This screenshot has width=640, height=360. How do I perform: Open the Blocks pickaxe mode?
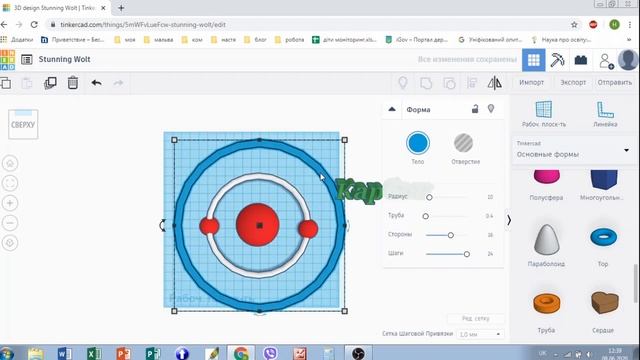[557, 60]
